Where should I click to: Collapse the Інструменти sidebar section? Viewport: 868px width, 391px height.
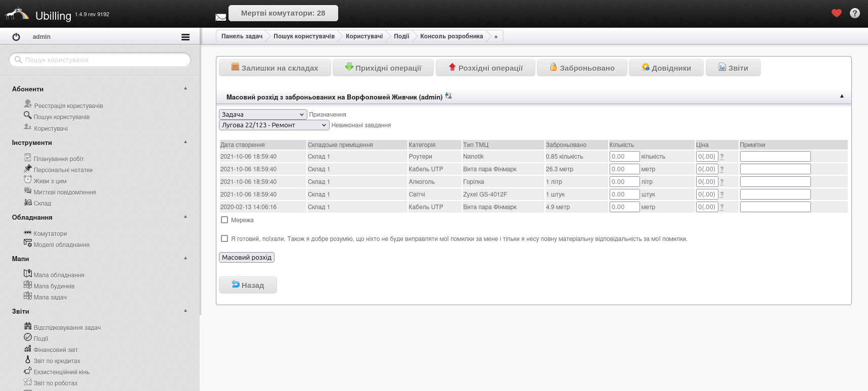click(x=186, y=142)
